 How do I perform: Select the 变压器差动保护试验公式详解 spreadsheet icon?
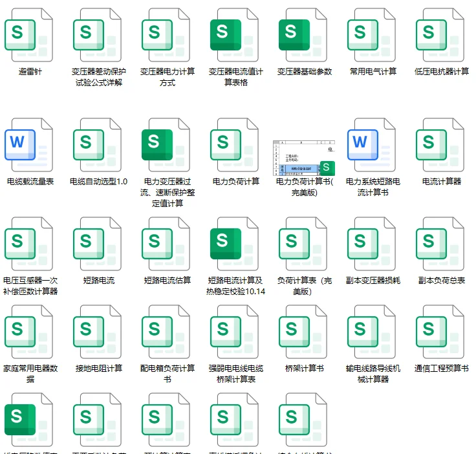click(98, 35)
